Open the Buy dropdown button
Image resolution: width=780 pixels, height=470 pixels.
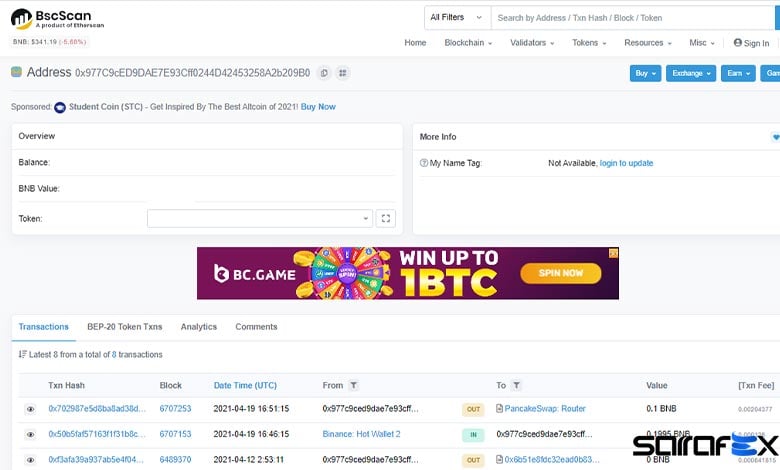(645, 73)
